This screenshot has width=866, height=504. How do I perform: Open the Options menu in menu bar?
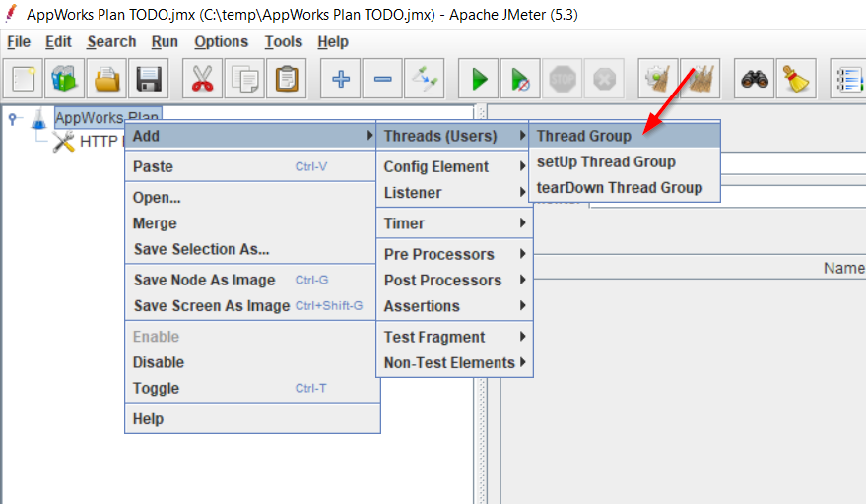(221, 41)
